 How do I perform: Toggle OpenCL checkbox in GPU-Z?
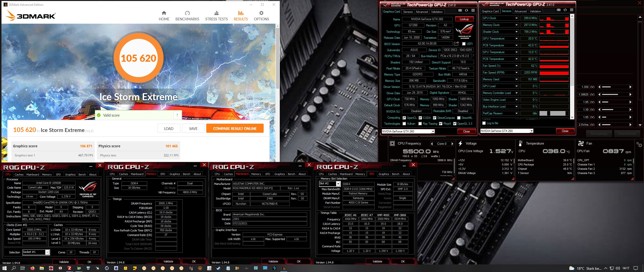point(404,118)
